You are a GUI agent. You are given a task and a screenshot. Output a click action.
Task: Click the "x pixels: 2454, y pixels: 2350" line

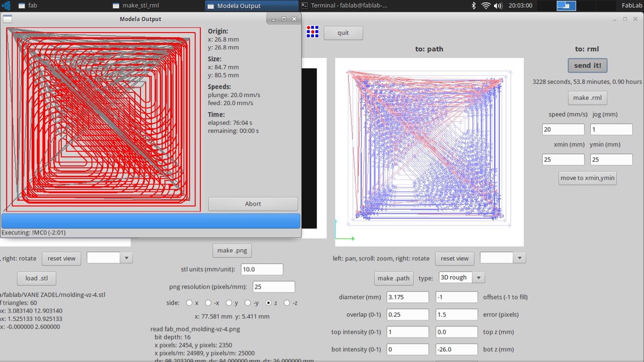click(x=201, y=345)
